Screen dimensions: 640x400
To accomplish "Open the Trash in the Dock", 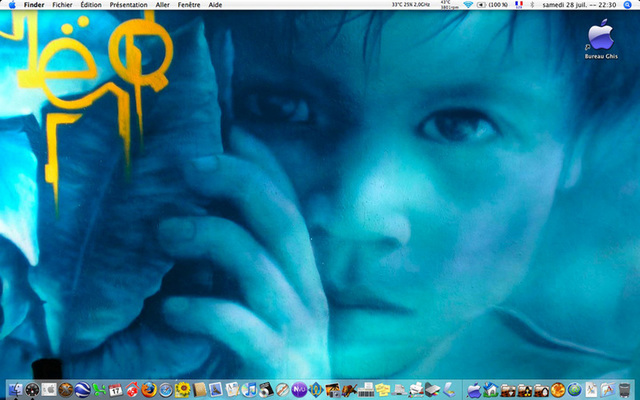I will pos(624,390).
